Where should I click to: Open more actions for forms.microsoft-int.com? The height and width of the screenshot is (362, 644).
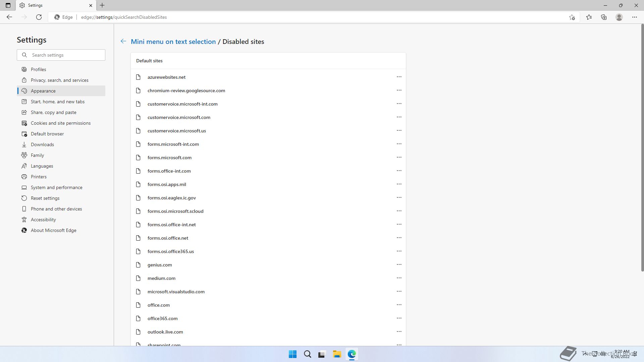point(399,144)
